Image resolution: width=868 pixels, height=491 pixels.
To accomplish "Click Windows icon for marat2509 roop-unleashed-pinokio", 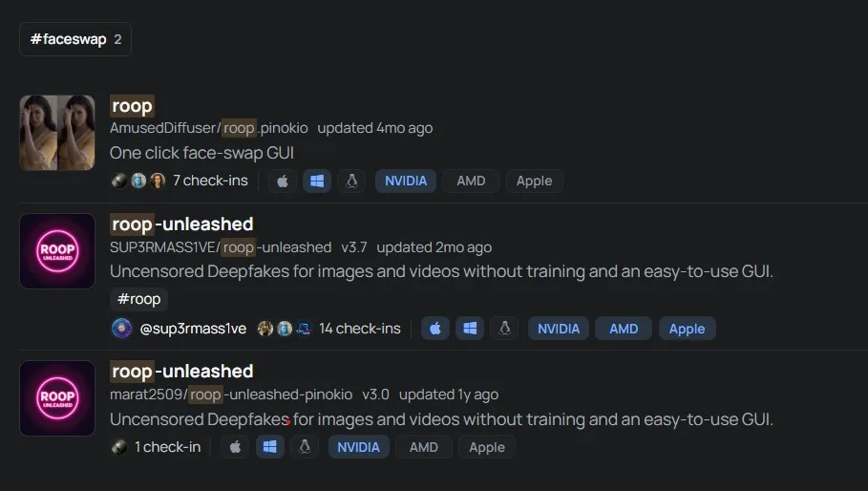I will (x=269, y=447).
